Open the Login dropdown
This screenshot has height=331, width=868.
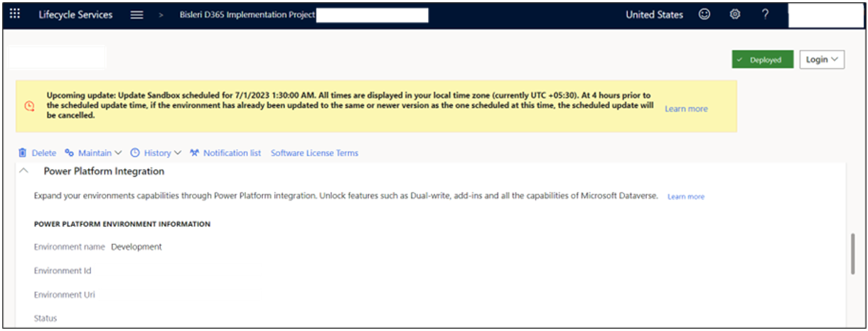point(822,60)
